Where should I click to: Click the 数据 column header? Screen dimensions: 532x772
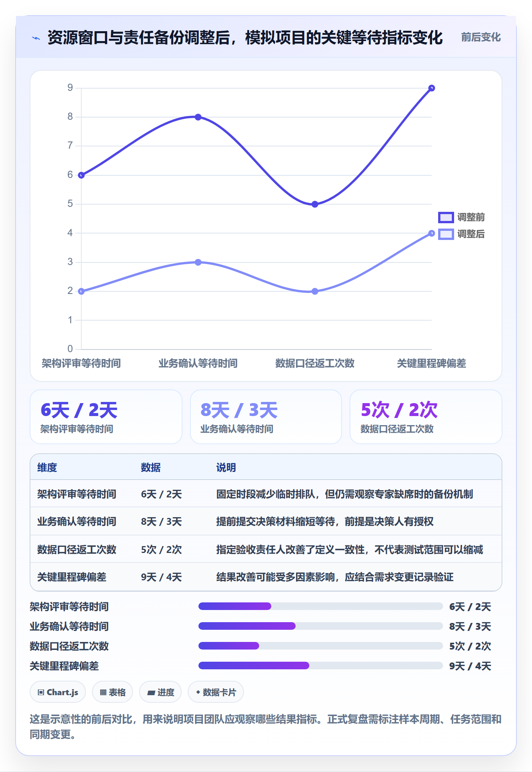[150, 467]
